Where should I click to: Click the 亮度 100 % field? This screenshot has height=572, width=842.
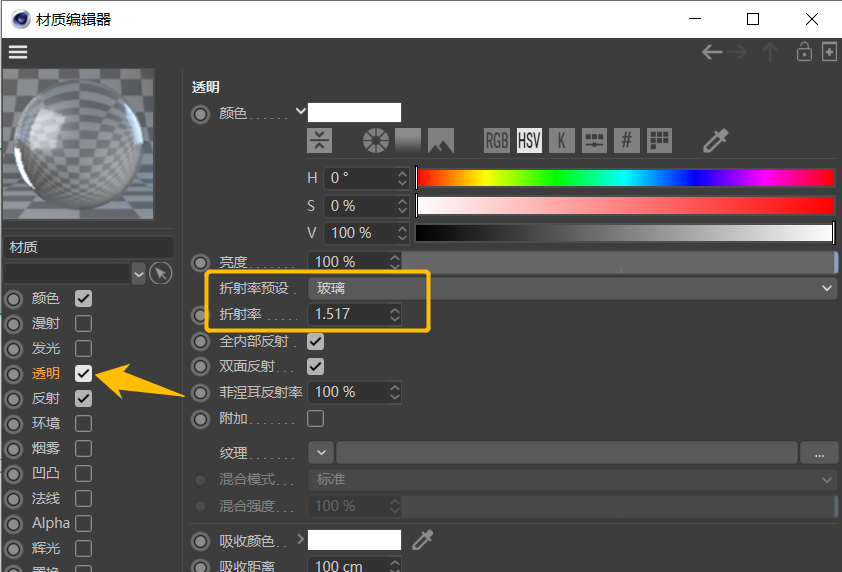pyautogui.click(x=354, y=262)
